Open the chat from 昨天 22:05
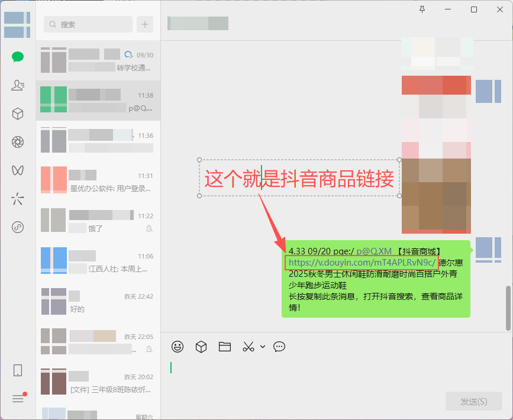513x420 pixels. pyautogui.click(x=98, y=342)
